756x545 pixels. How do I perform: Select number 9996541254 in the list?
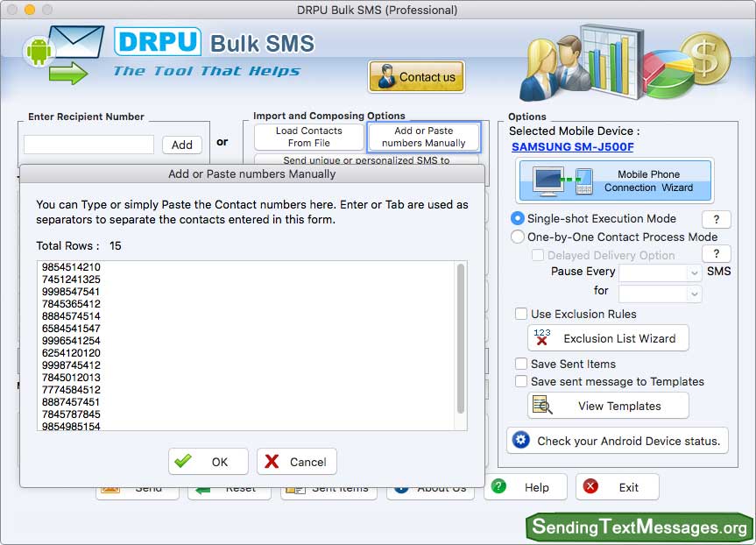click(x=71, y=341)
